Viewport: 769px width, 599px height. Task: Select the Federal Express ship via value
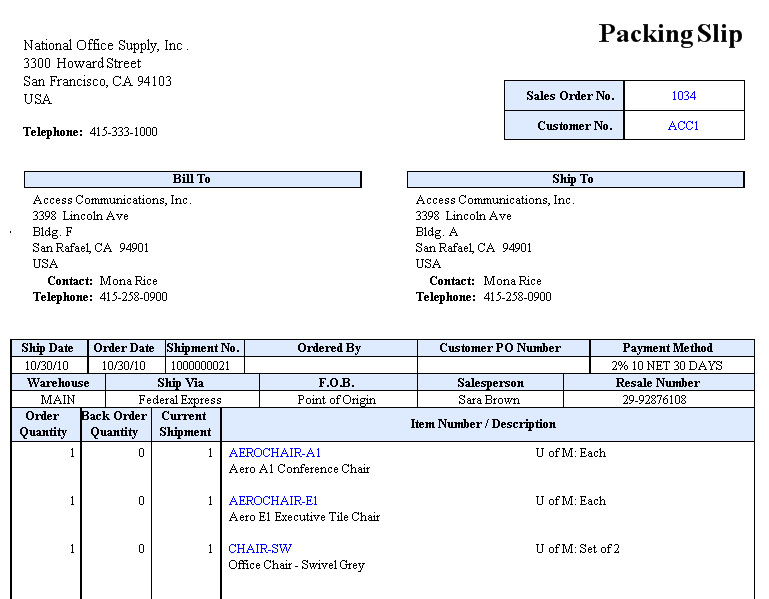(172, 400)
